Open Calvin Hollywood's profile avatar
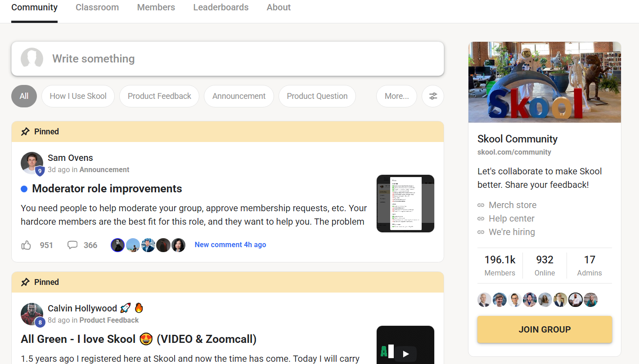 [32, 314]
